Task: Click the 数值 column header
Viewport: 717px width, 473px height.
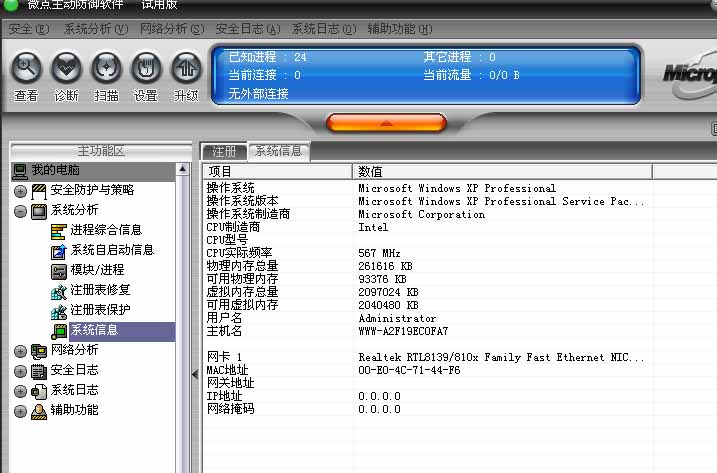Action: [503, 172]
